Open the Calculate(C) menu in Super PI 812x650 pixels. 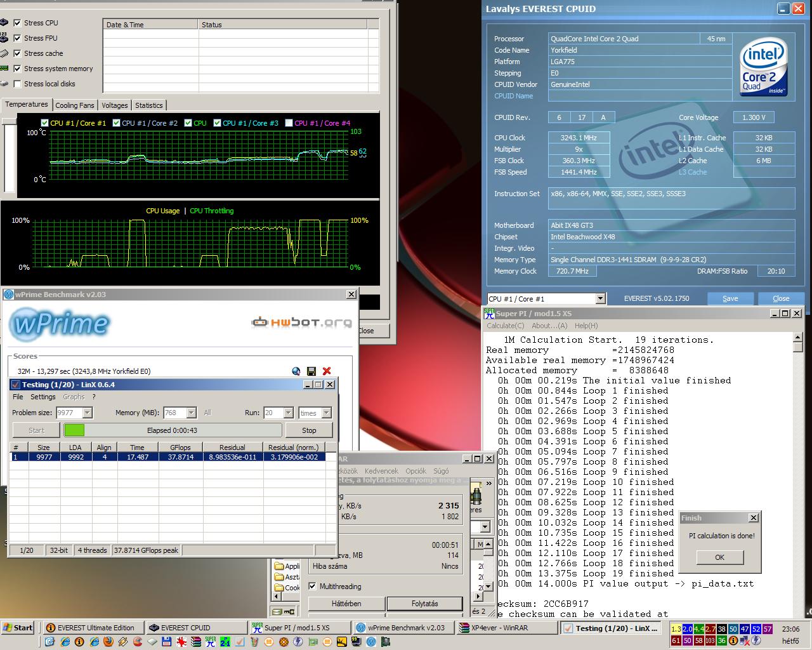pos(505,326)
